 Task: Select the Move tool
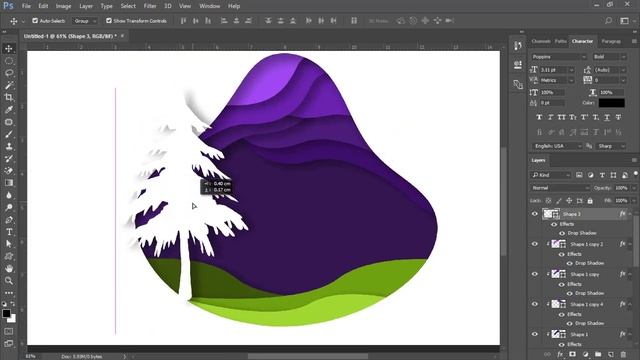coord(9,49)
